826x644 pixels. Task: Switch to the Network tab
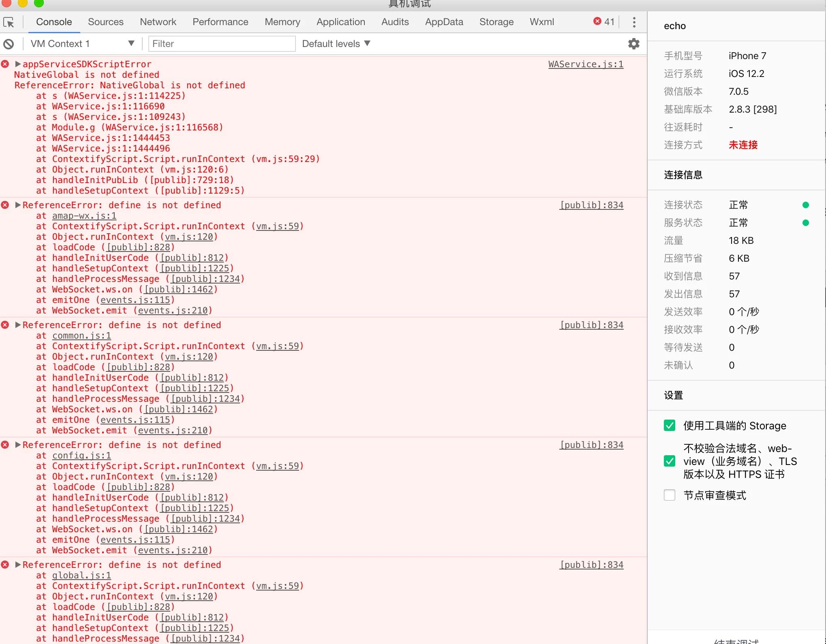coord(158,22)
